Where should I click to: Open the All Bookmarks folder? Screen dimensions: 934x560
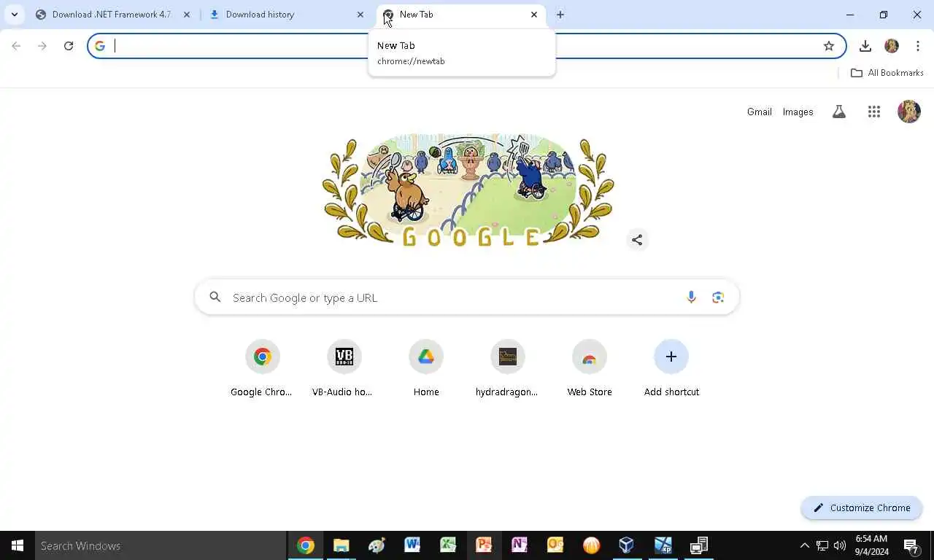pos(887,73)
